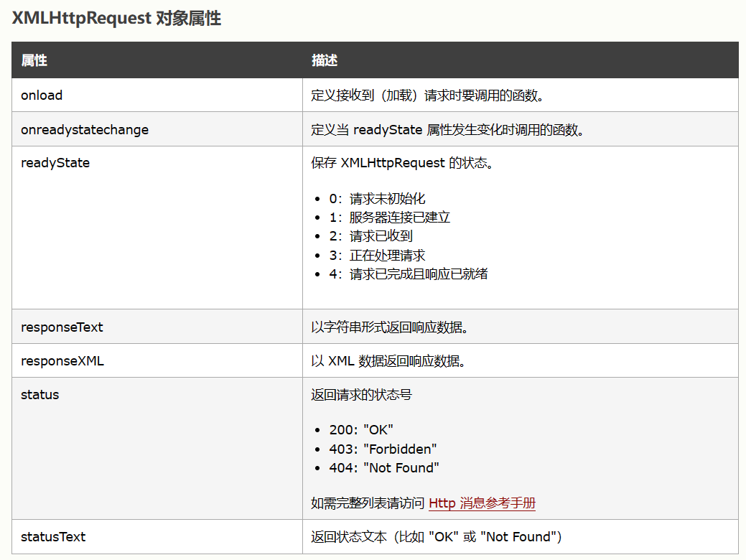
Task: Click the status item 404: "Not Found"
Action: 384,467
